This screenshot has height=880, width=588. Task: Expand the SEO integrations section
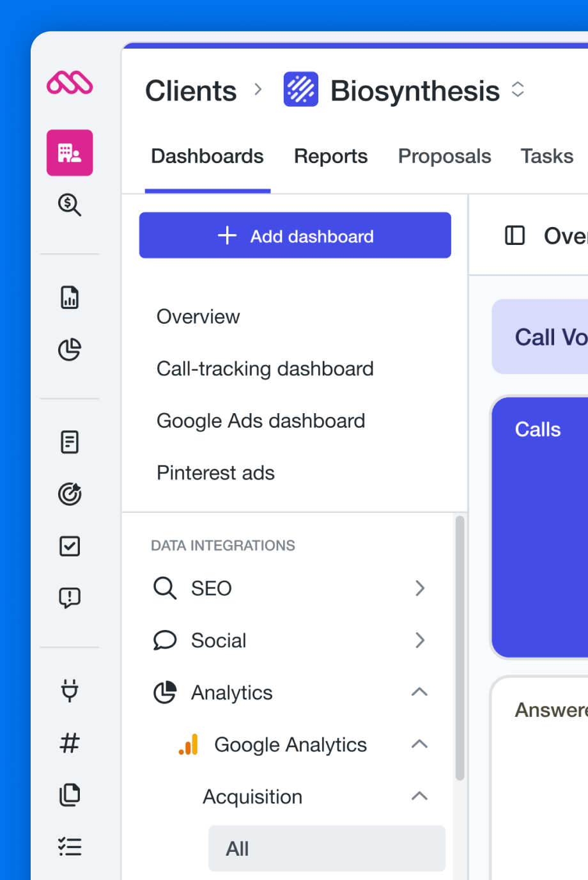419,588
